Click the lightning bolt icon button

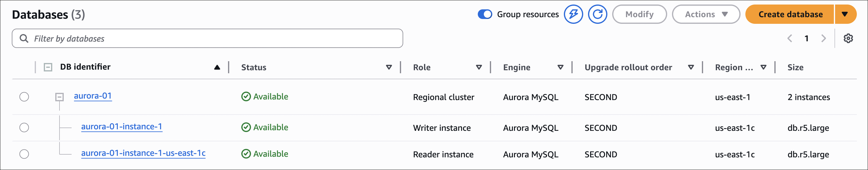(573, 14)
